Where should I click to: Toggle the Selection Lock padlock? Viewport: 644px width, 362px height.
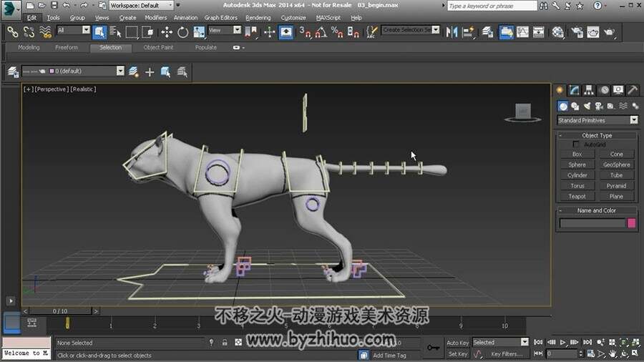click(x=225, y=342)
